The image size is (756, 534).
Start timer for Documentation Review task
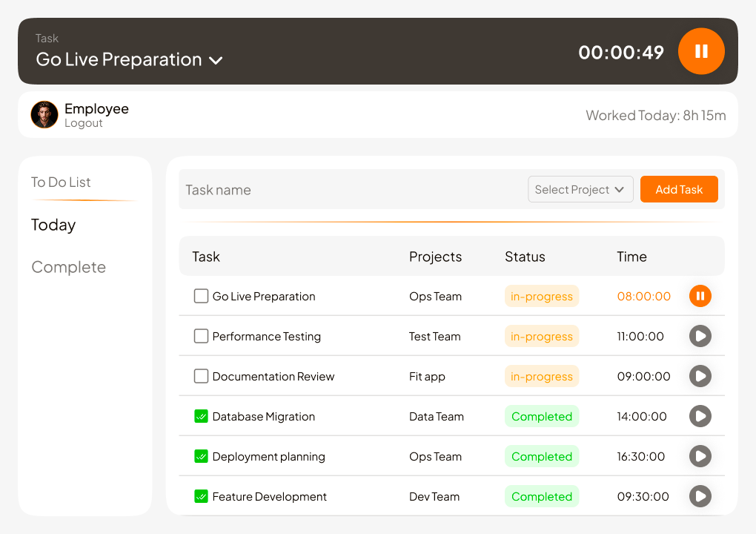coord(700,377)
